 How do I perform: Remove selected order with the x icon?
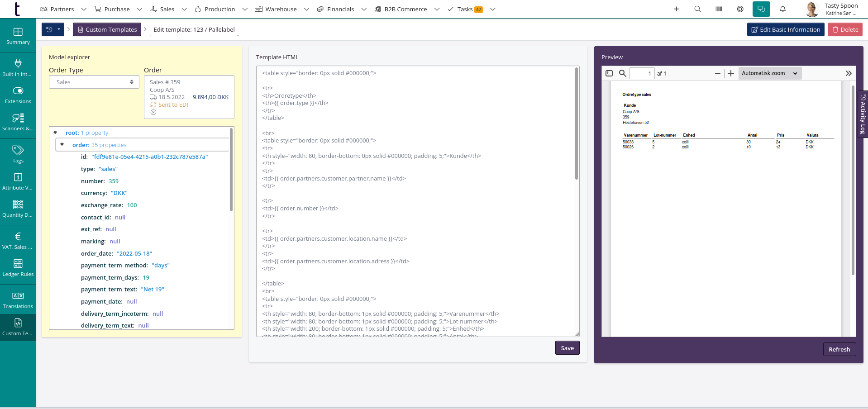point(153,112)
